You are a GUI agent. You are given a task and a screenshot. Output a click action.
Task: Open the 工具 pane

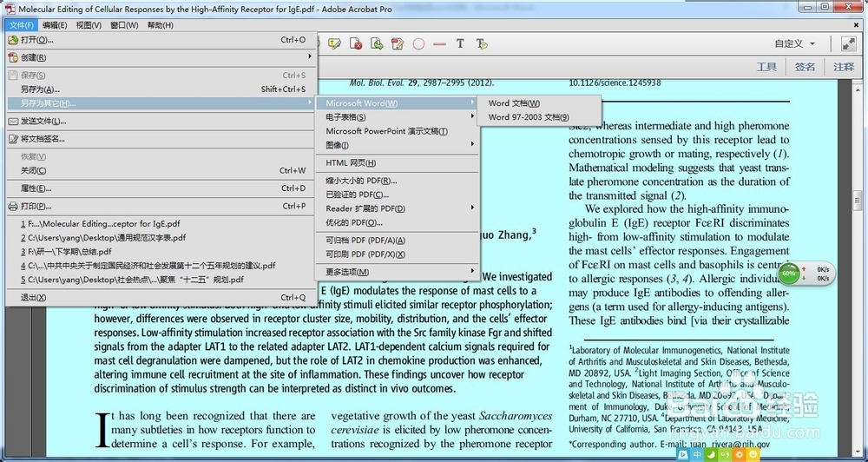coord(766,67)
